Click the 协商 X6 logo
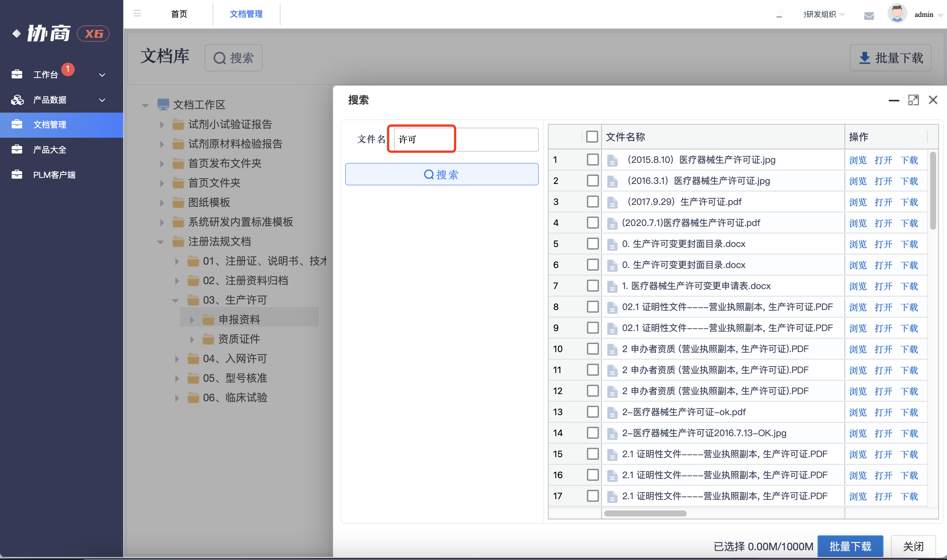 pos(60,33)
